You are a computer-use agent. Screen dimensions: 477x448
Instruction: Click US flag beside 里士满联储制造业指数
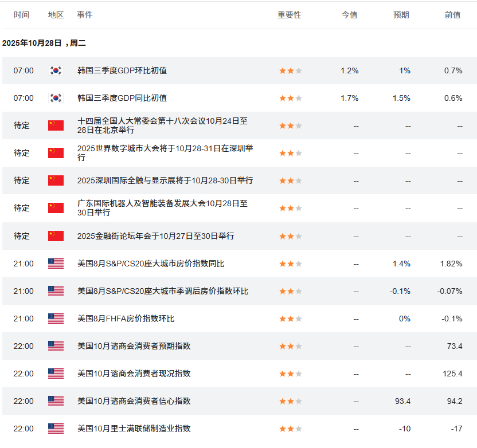point(56,429)
